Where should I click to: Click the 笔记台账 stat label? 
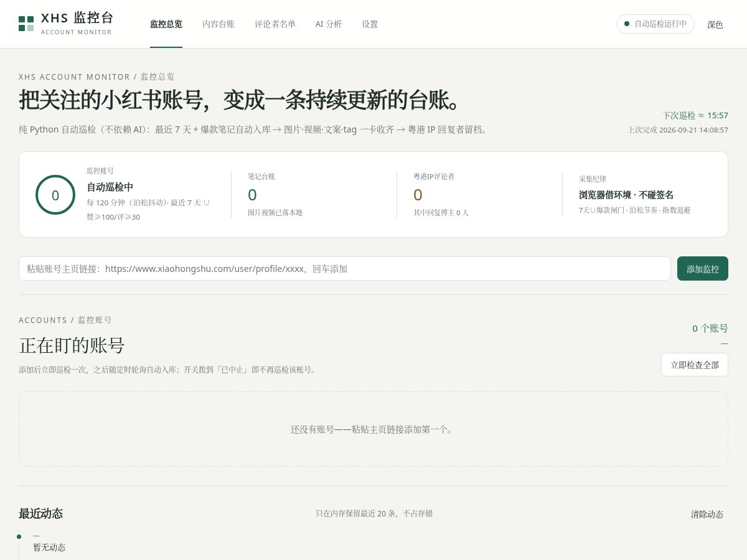261,176
